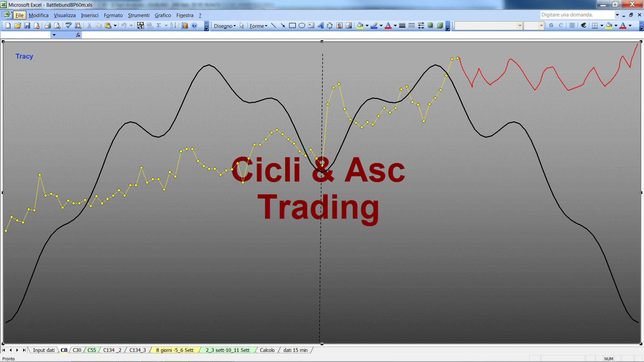Select the Rectangle drawing tool
Viewport: 644px width, 362px height.
(292, 25)
